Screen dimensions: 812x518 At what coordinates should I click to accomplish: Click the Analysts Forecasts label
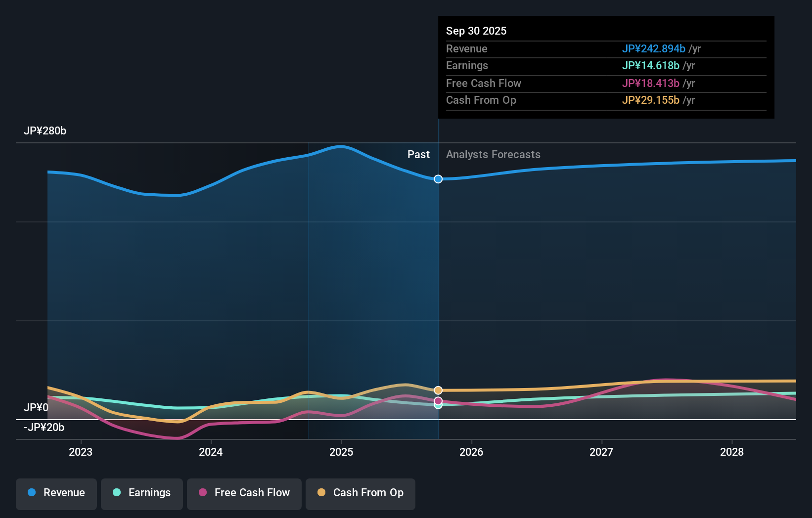pos(493,154)
